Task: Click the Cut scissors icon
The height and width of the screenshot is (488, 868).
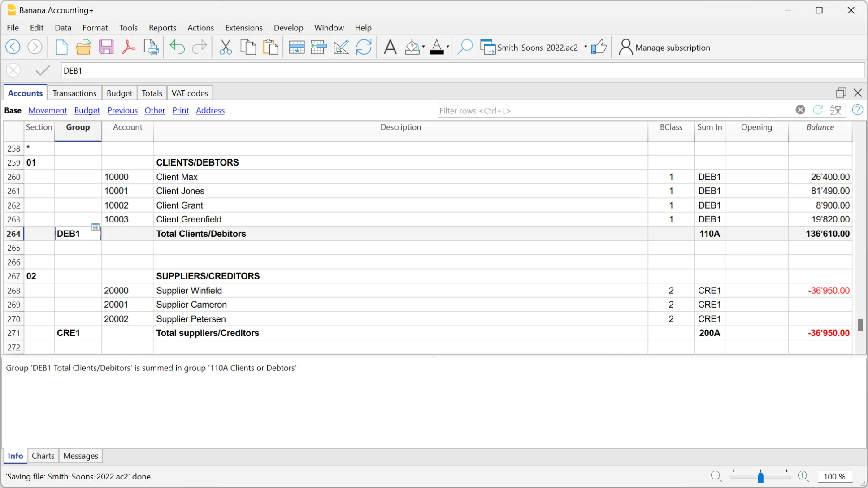Action: pyautogui.click(x=226, y=47)
